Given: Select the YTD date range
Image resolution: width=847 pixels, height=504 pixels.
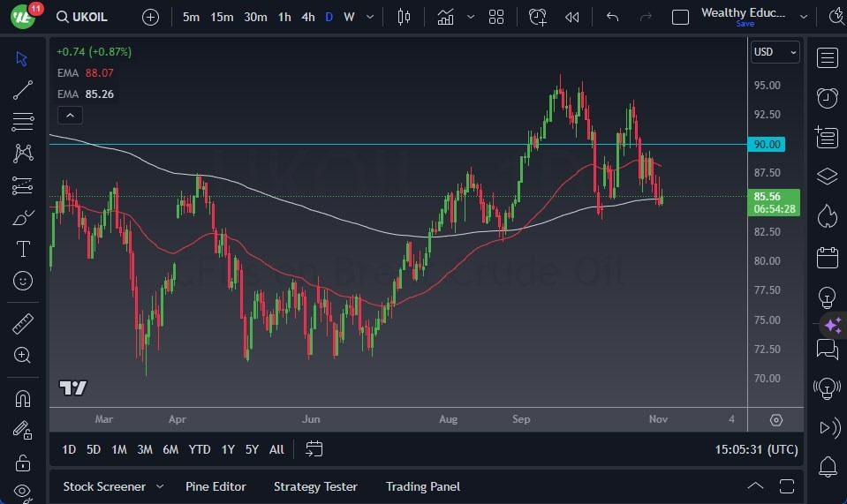Looking at the screenshot, I should (x=200, y=449).
